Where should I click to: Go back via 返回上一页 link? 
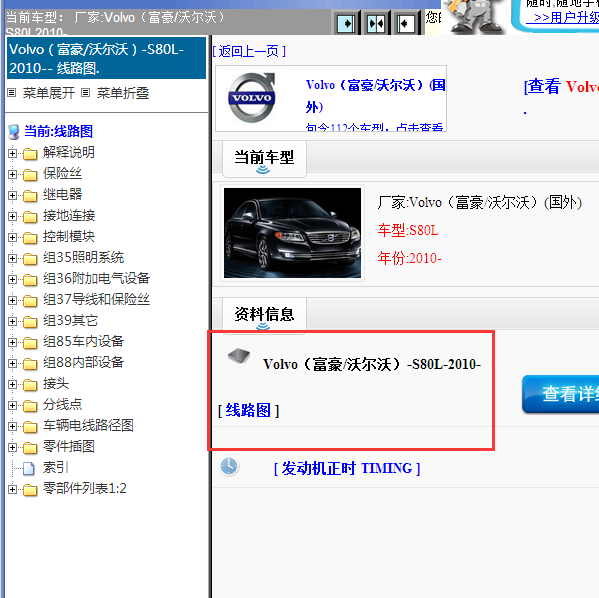249,51
